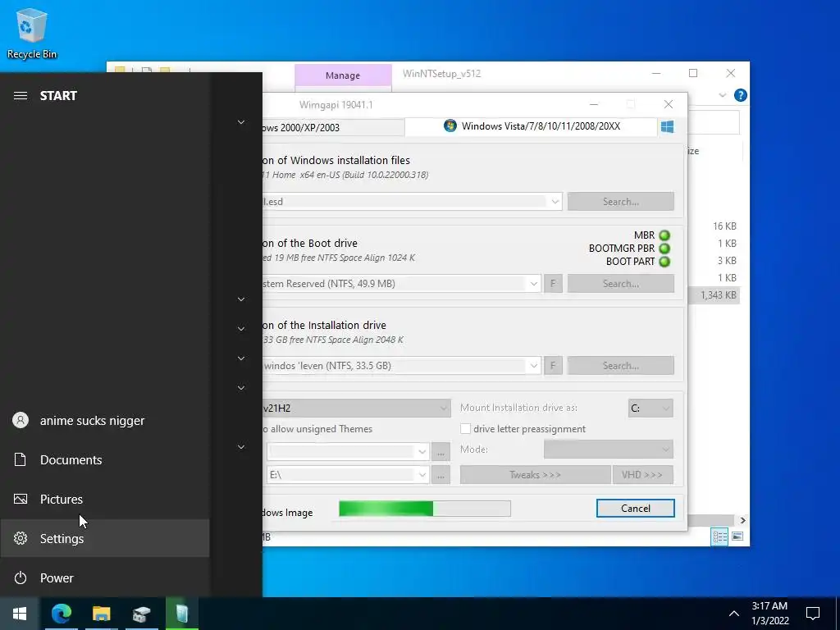Screen dimensions: 840x630
Task: Click the BOOT PART green status light
Action: (x=664, y=262)
